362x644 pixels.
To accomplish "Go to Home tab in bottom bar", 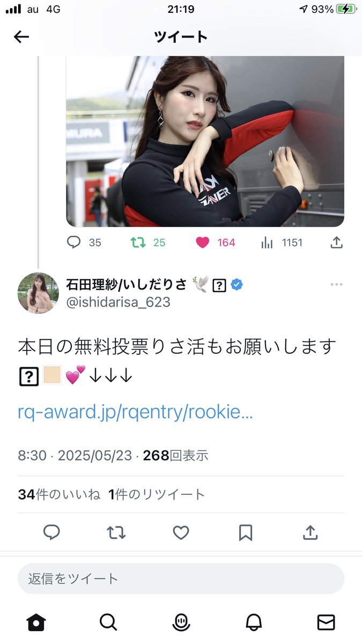I will (36, 622).
